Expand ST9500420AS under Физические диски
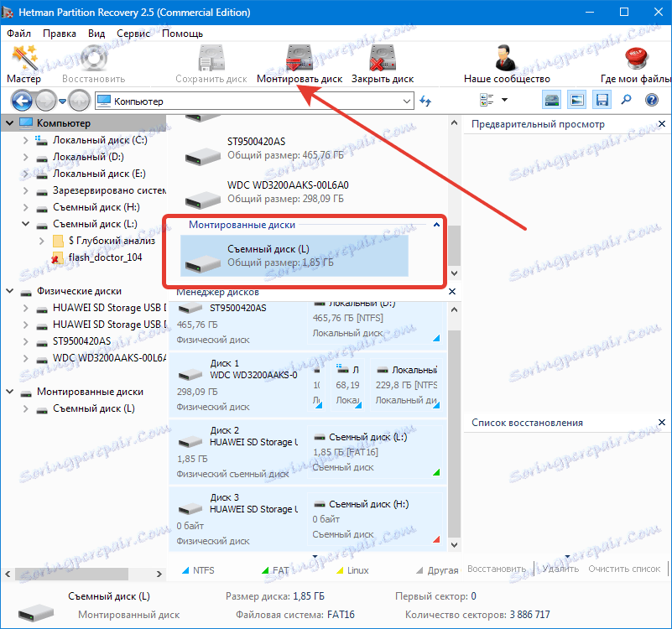This screenshot has height=629, width=672. [x=26, y=342]
